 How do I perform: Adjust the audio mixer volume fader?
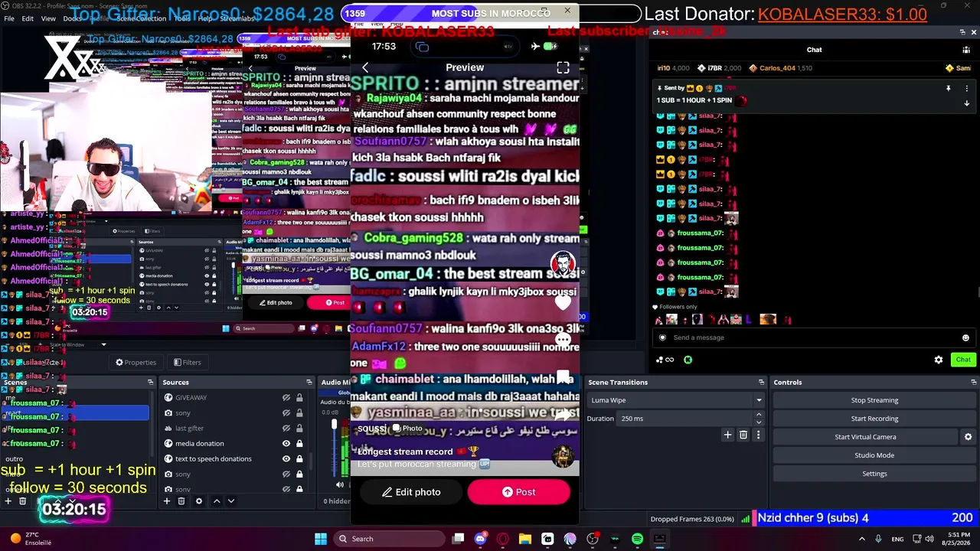334,425
